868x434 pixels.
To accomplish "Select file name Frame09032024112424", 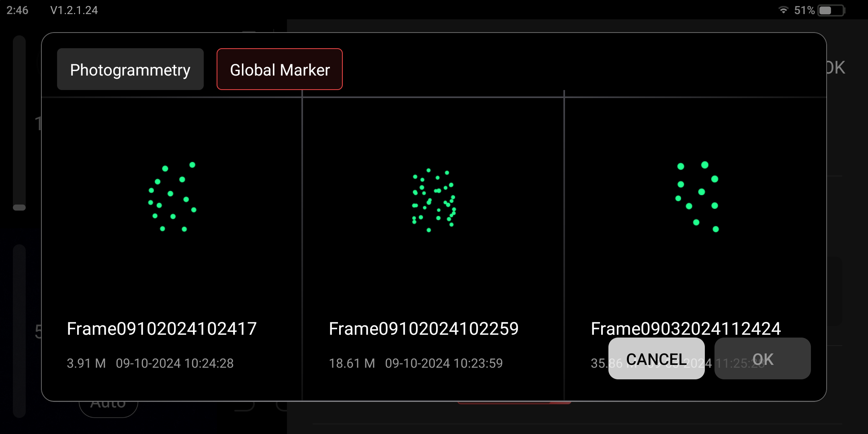I will click(686, 329).
